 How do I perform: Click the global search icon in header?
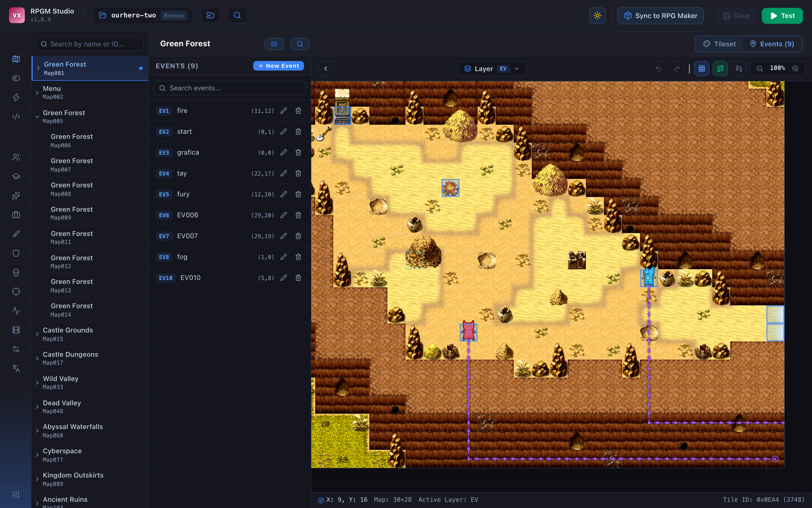coord(237,16)
